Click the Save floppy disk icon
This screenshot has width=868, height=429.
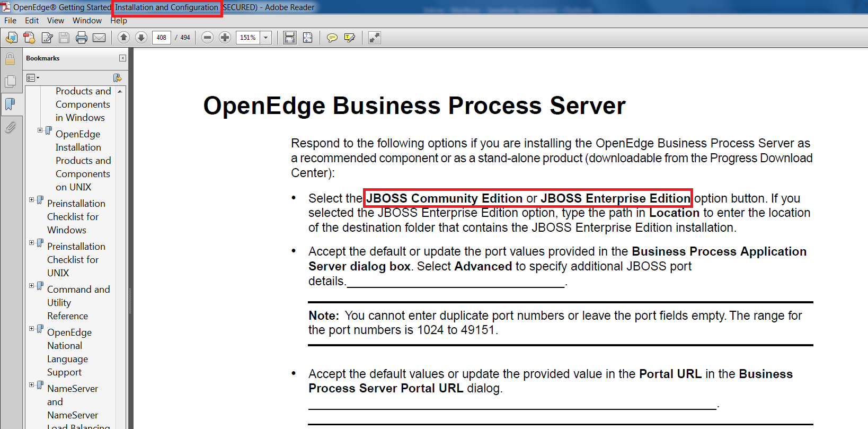pyautogui.click(x=64, y=38)
